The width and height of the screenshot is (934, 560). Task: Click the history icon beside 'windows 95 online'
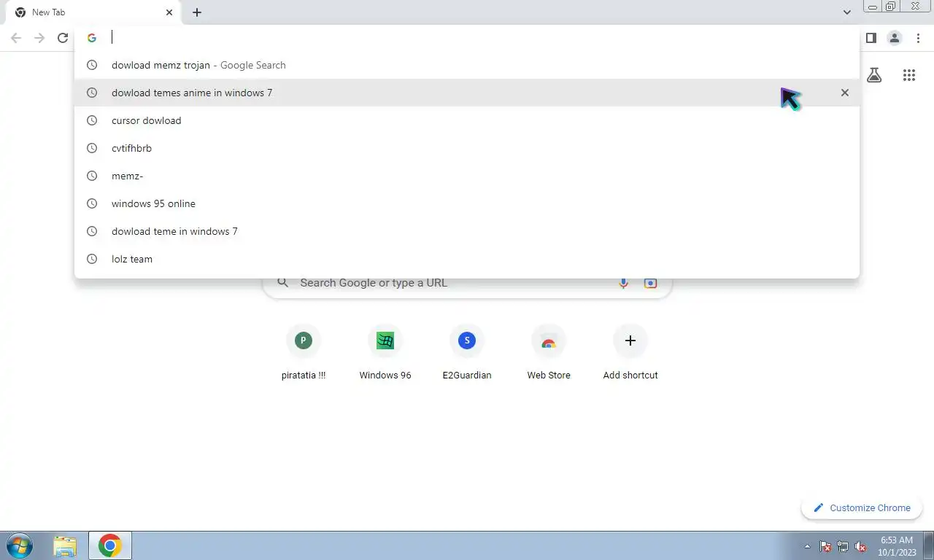coord(92,203)
